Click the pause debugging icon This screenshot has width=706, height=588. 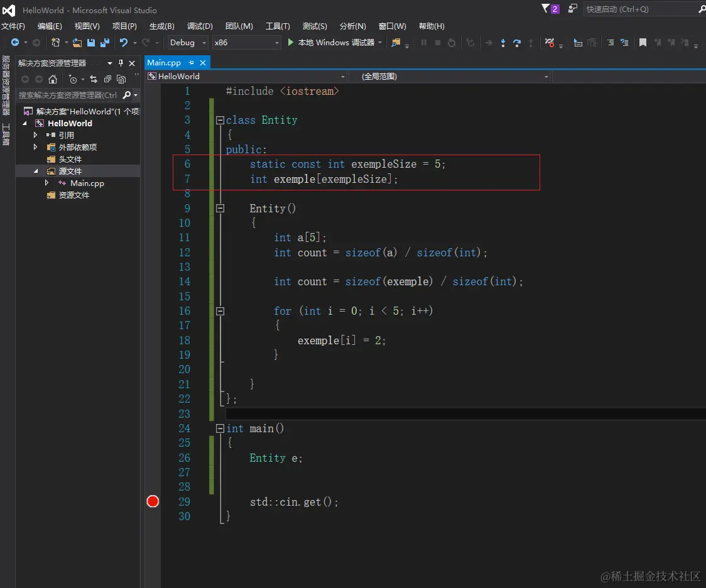pos(424,42)
